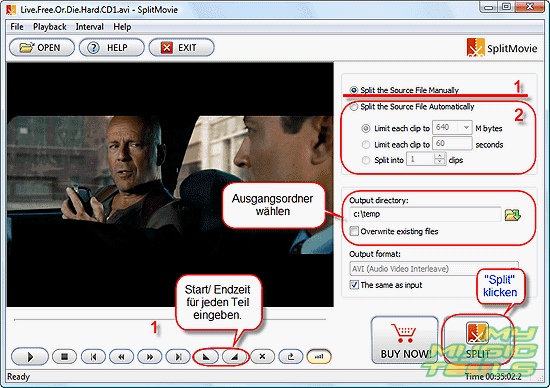
Task: Rewind the video with double-left arrows
Action: pyautogui.click(x=121, y=357)
